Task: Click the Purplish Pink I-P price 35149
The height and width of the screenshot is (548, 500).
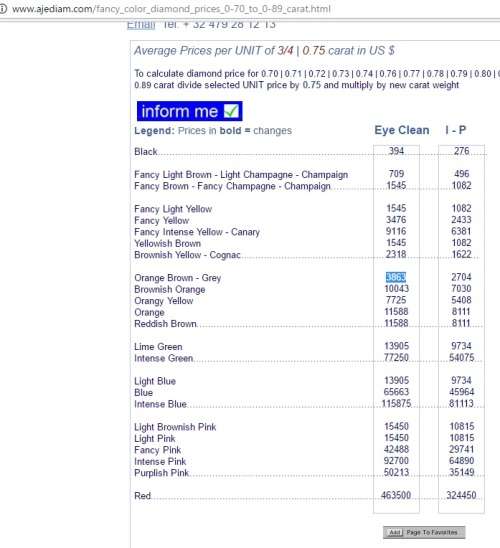Action: [x=461, y=472]
